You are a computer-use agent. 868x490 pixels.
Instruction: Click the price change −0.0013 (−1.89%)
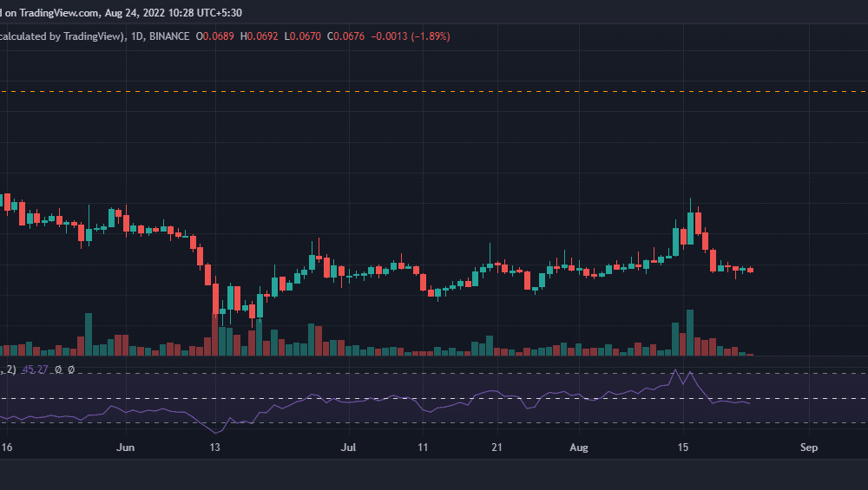[x=411, y=36]
